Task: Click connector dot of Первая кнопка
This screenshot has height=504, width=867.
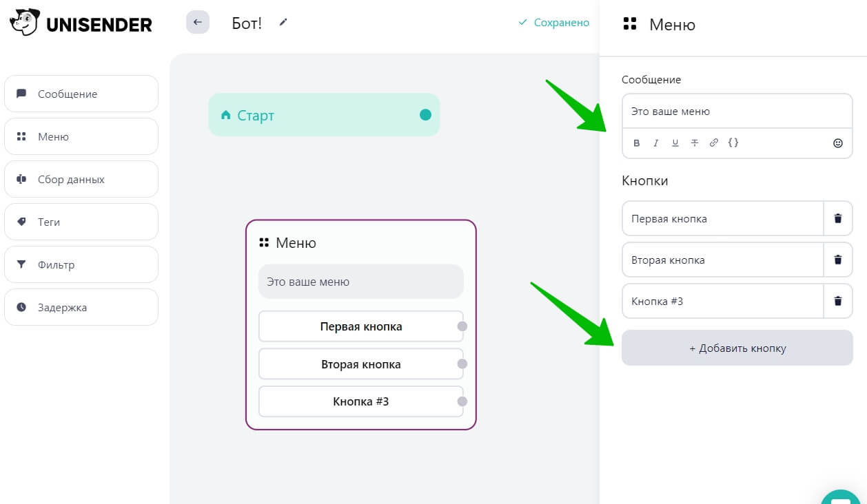Action: coord(462,326)
